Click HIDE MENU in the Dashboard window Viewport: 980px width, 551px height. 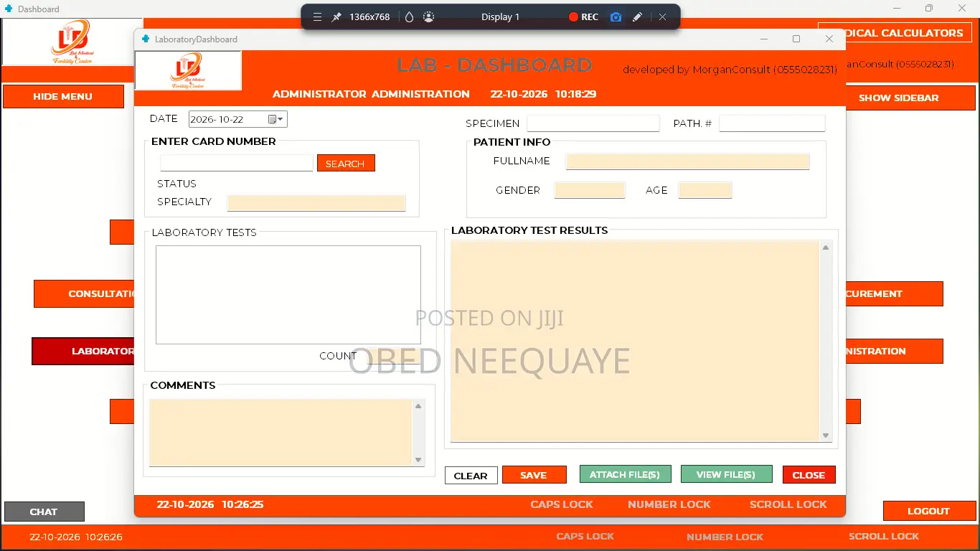click(x=63, y=96)
